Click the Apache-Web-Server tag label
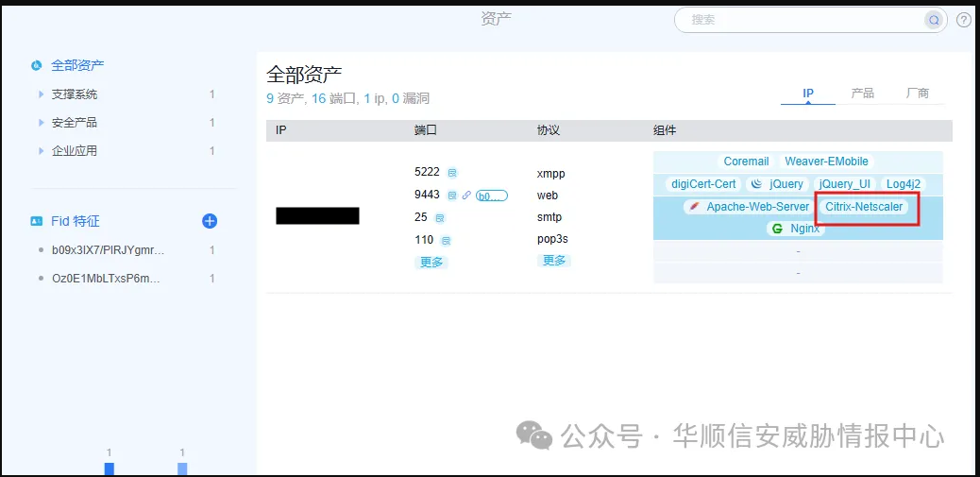 (757, 206)
